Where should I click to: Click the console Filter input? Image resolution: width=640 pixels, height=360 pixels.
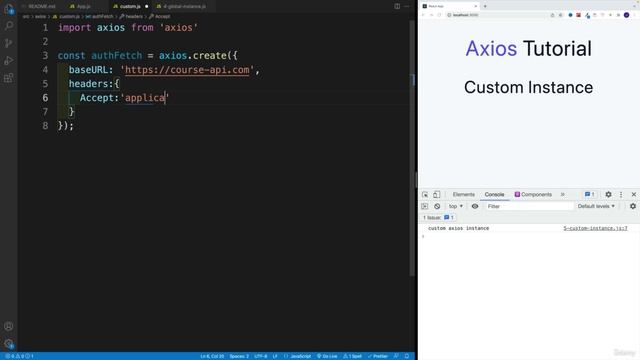[x=529, y=207]
